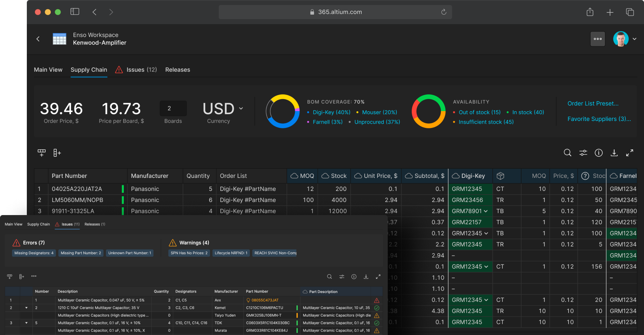The height and width of the screenshot is (335, 644).
Task: Download the BOM with the download icon
Action: click(614, 153)
